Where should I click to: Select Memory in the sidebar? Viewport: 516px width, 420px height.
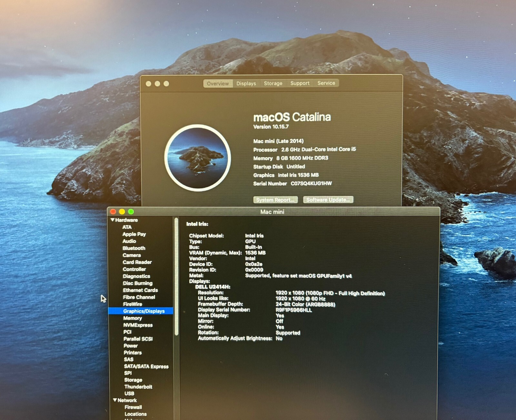[x=133, y=318]
